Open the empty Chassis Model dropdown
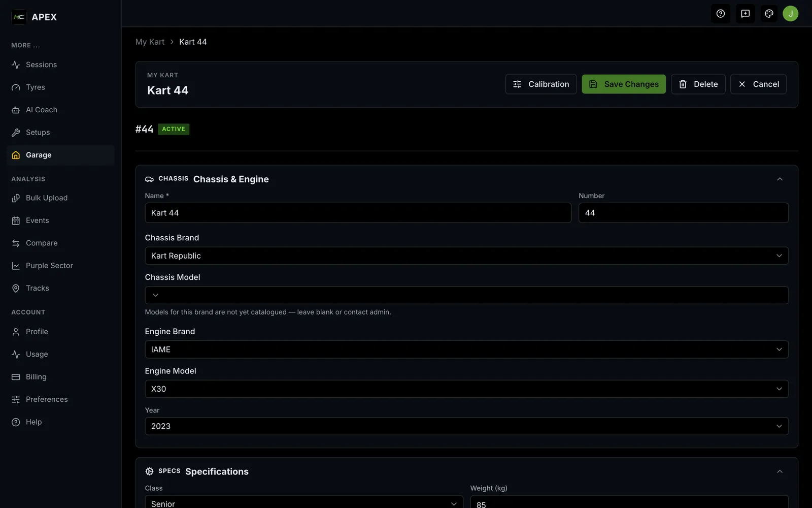The height and width of the screenshot is (508, 812). [x=466, y=295]
